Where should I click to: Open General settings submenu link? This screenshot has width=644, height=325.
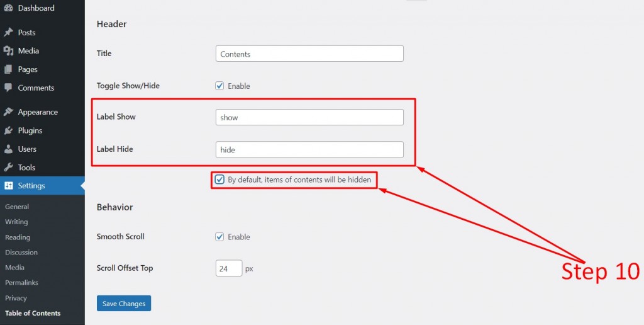coord(17,207)
